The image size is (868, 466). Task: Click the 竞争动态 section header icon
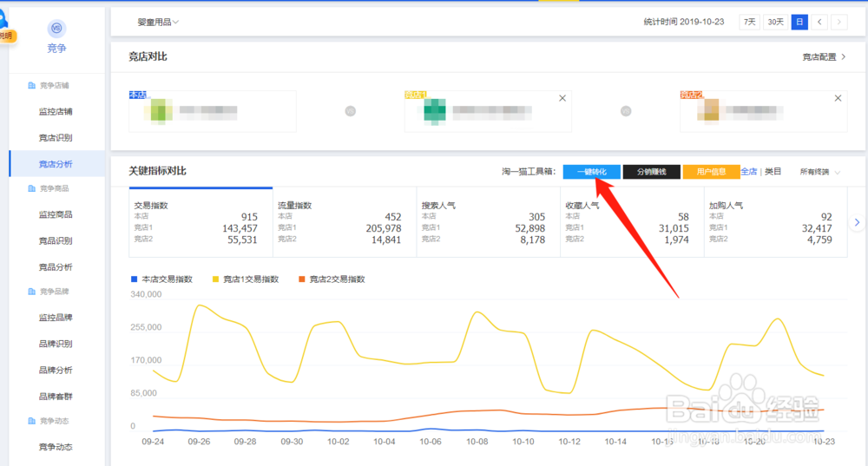tap(31, 421)
